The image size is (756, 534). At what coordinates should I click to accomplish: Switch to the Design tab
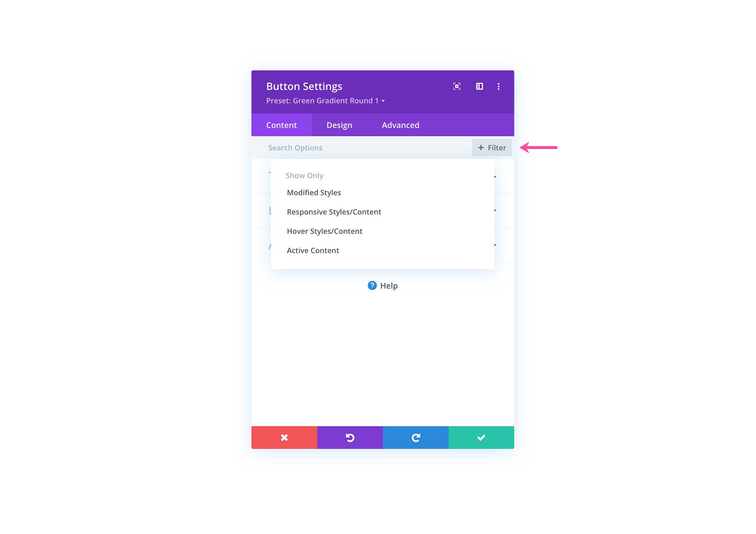pyautogui.click(x=340, y=125)
